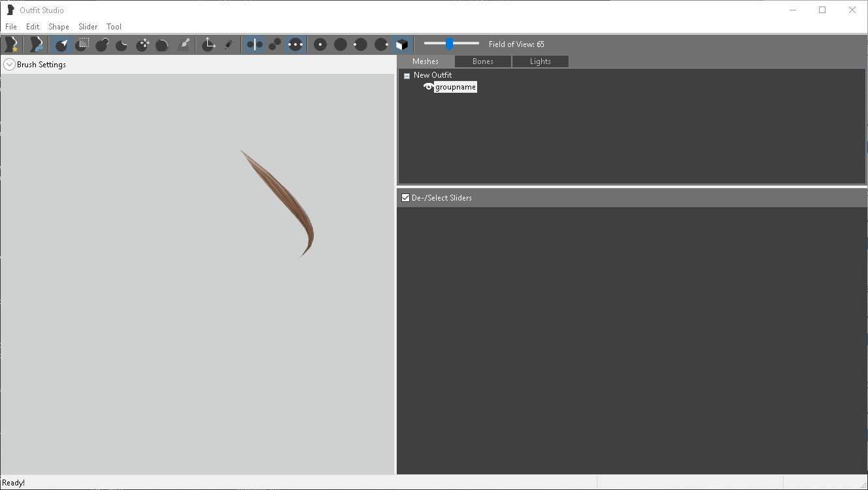Open the Edit menu
This screenshot has height=490, width=868.
click(x=33, y=27)
